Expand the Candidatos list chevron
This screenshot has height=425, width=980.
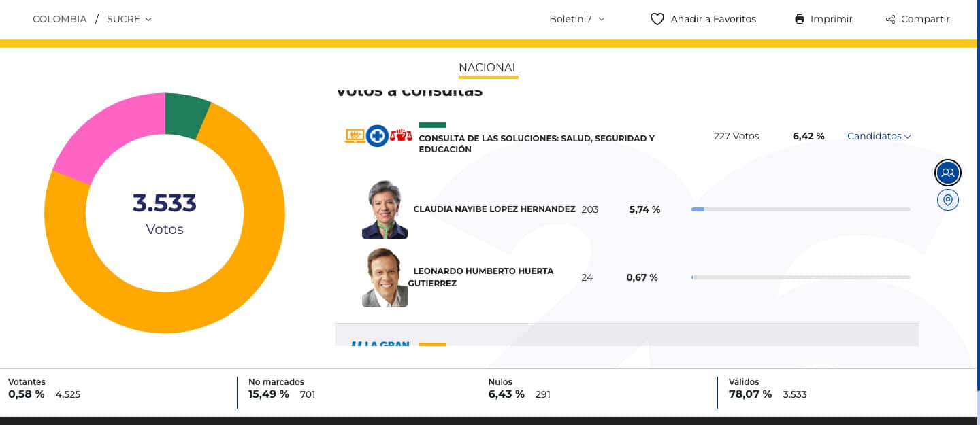click(907, 137)
